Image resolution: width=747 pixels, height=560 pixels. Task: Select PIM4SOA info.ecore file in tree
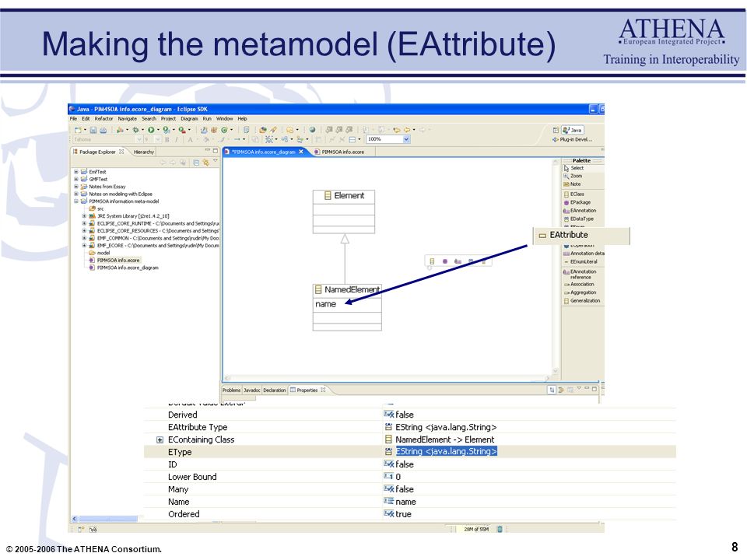(x=118, y=261)
